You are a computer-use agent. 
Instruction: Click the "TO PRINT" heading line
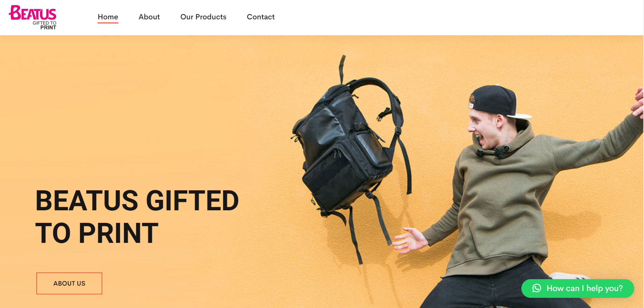[x=97, y=233]
